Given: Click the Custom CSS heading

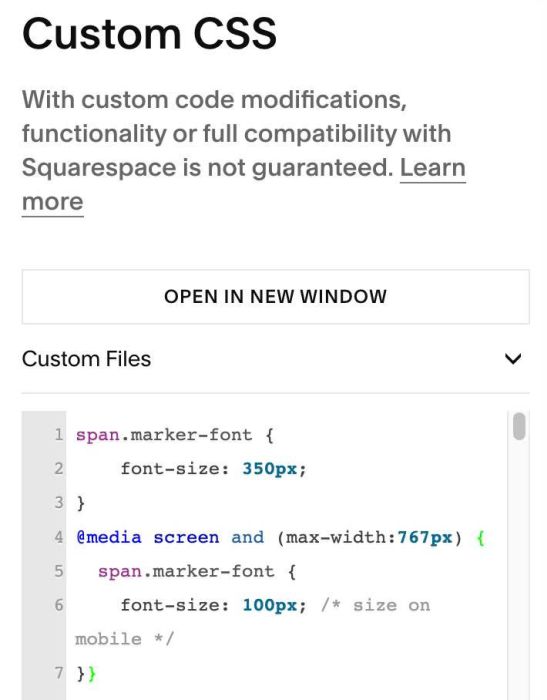Looking at the screenshot, I should [150, 34].
